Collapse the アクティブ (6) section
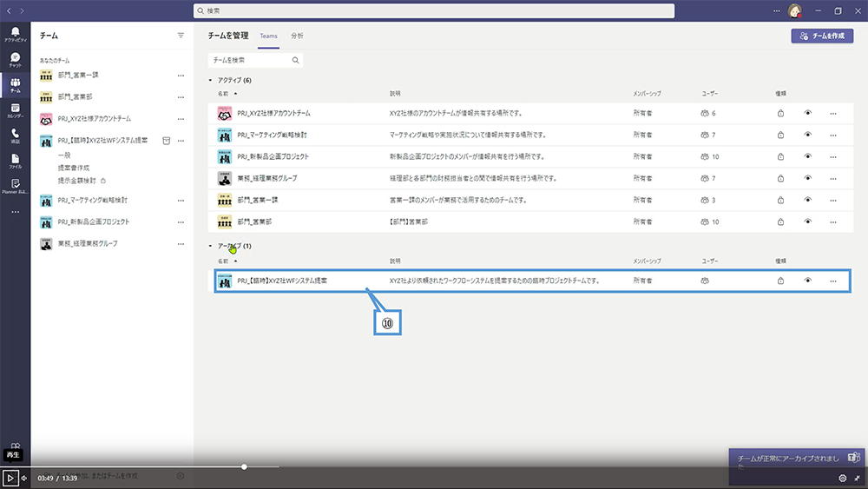The image size is (868, 489). (x=210, y=80)
